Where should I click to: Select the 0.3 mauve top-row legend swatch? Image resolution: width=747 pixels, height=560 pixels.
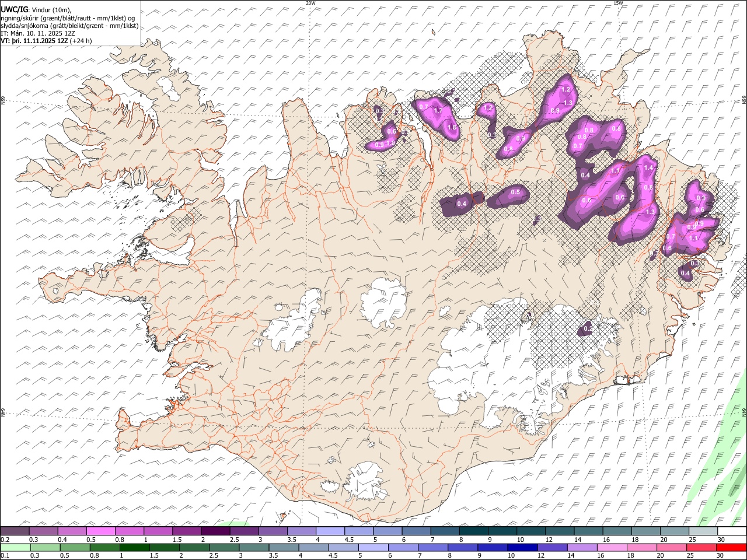(x=44, y=531)
